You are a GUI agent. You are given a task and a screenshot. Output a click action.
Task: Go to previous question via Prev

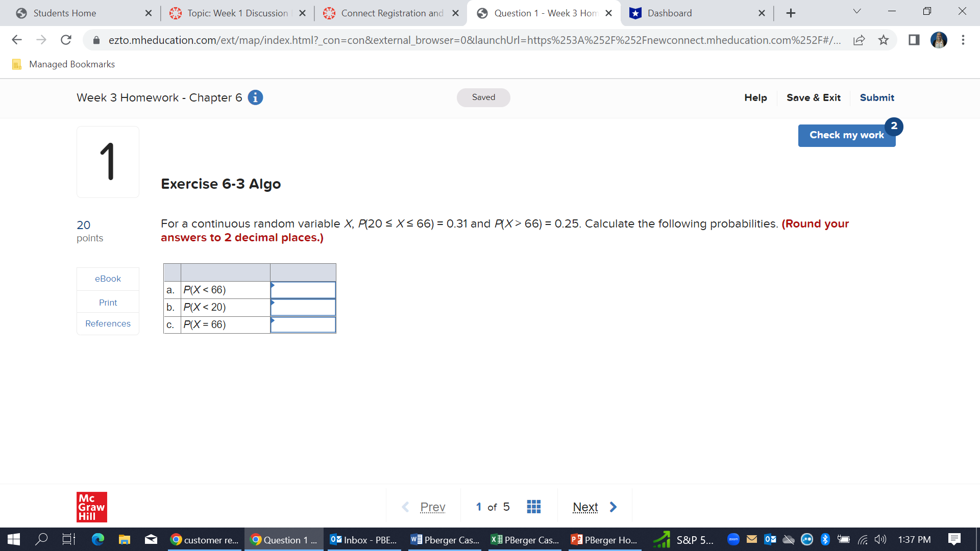point(424,507)
